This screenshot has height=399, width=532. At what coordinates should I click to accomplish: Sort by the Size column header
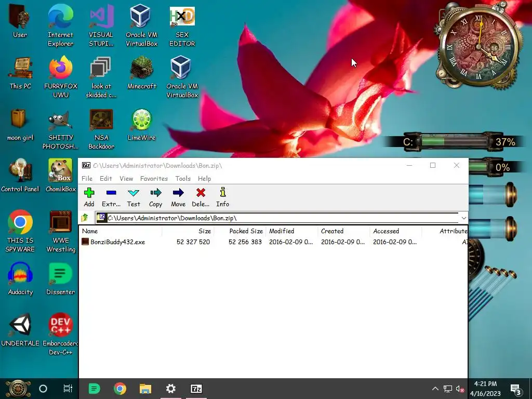[188, 231]
